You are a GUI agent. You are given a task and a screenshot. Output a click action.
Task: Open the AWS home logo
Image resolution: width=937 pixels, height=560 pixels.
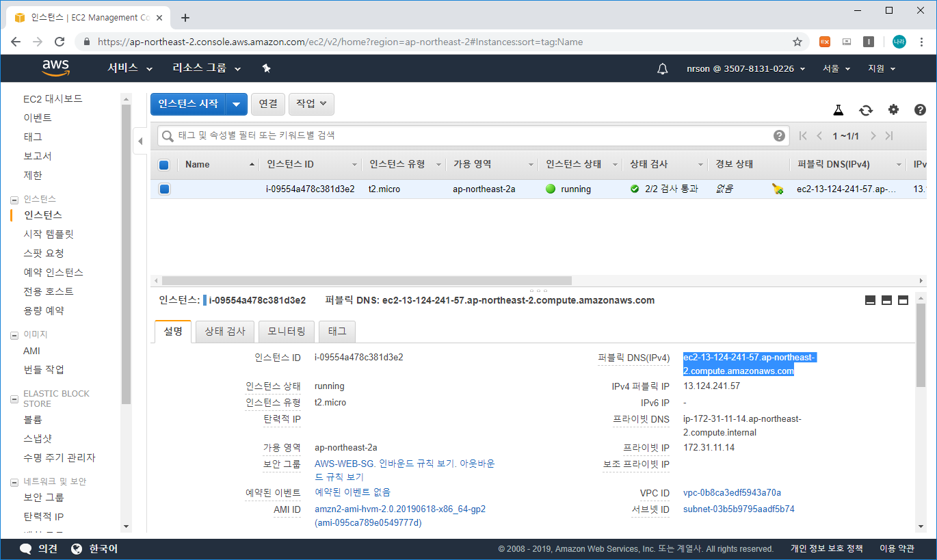tap(55, 68)
